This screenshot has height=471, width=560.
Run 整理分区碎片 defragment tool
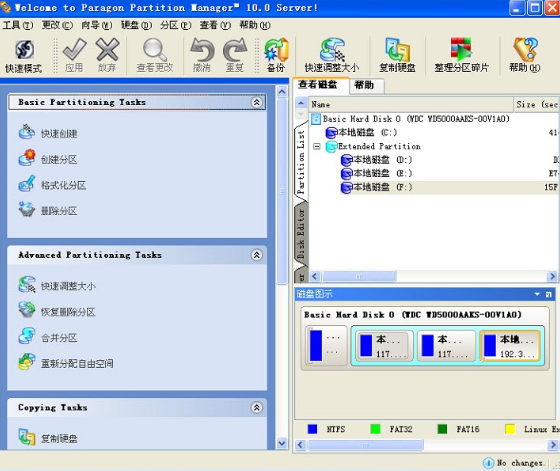point(461,56)
